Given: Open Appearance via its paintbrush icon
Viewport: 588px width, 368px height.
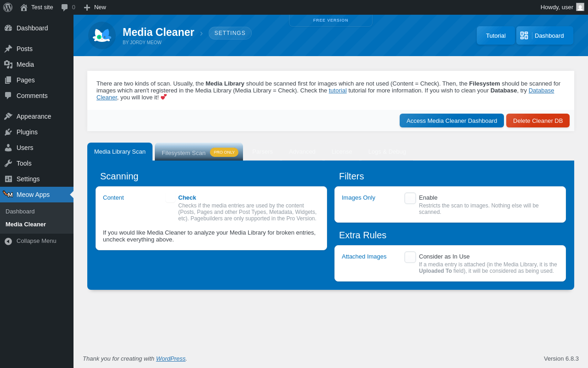Looking at the screenshot, I should click(8, 116).
